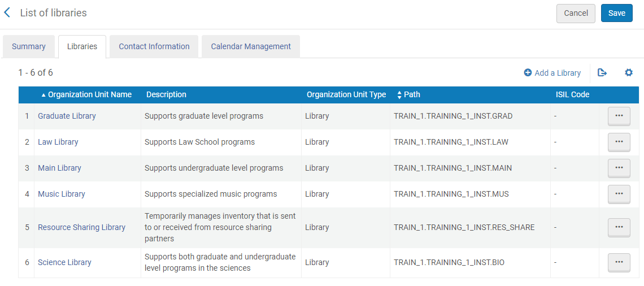Click the '1 - 6 of 6' record count
Image resolution: width=644 pixels, height=286 pixels.
point(36,73)
